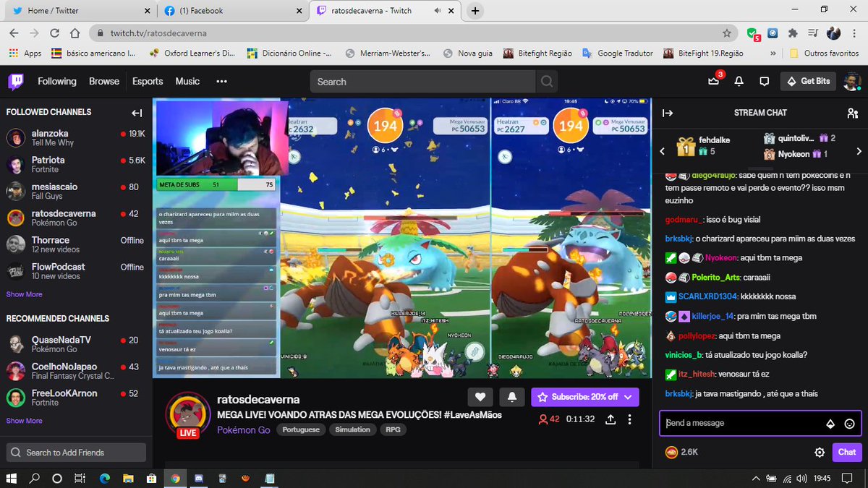Open the Google Tradutor bookmark

tap(618, 53)
